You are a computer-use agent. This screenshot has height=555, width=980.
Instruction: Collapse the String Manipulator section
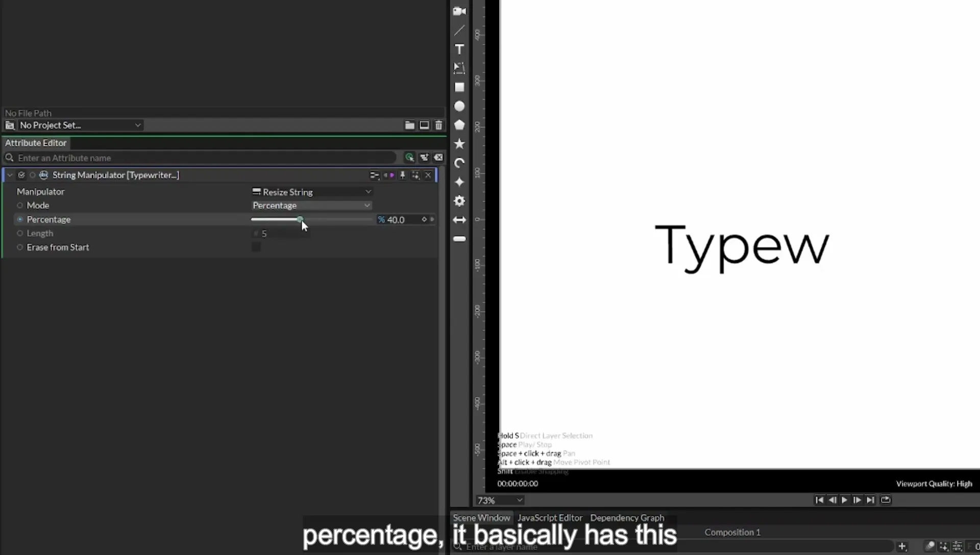click(x=10, y=175)
